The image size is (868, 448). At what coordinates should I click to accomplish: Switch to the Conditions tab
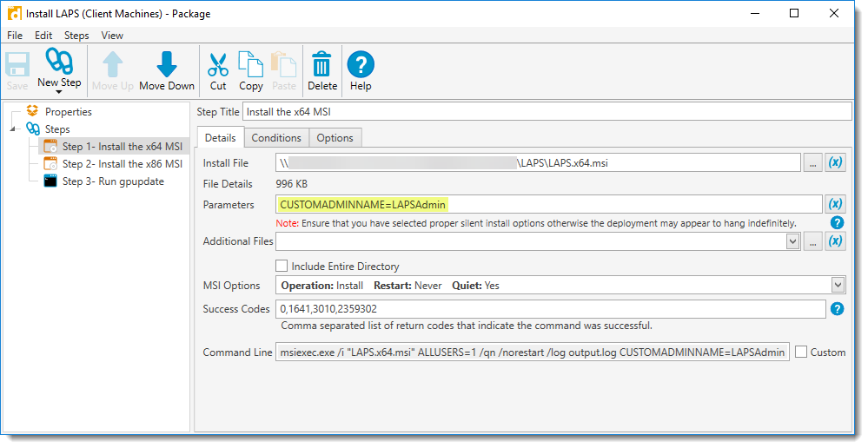coord(276,138)
